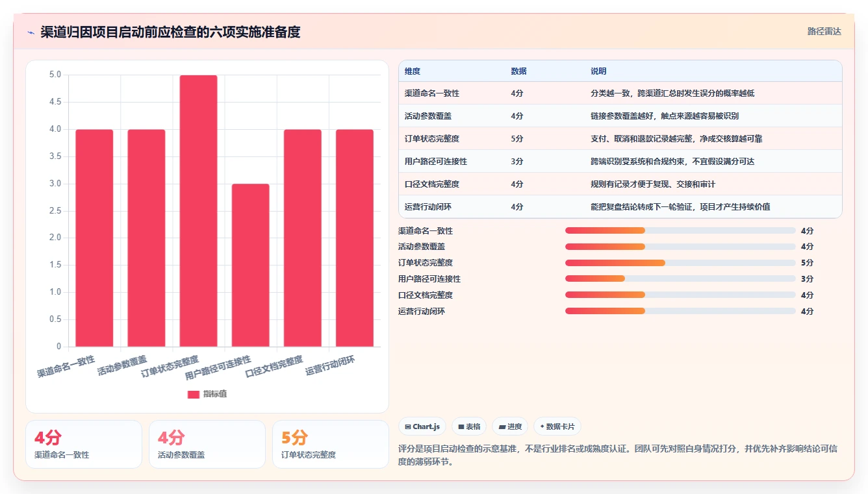Click the 口径文档完整度 progress list label

426,295
